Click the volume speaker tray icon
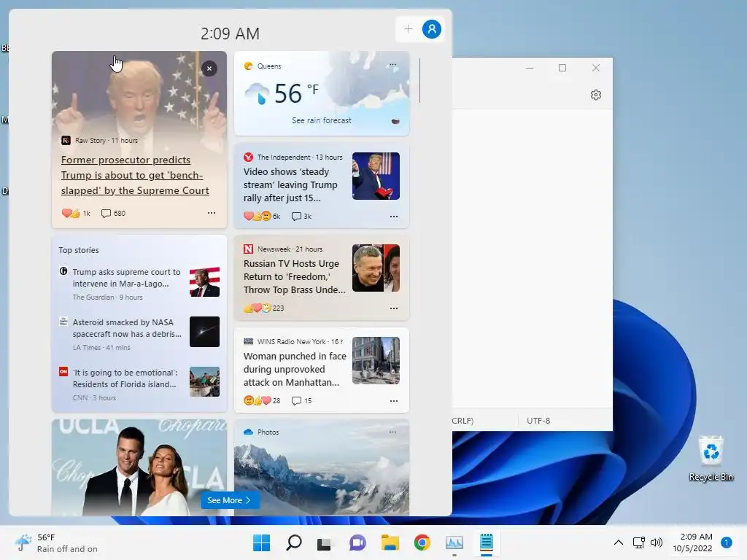 657,542
